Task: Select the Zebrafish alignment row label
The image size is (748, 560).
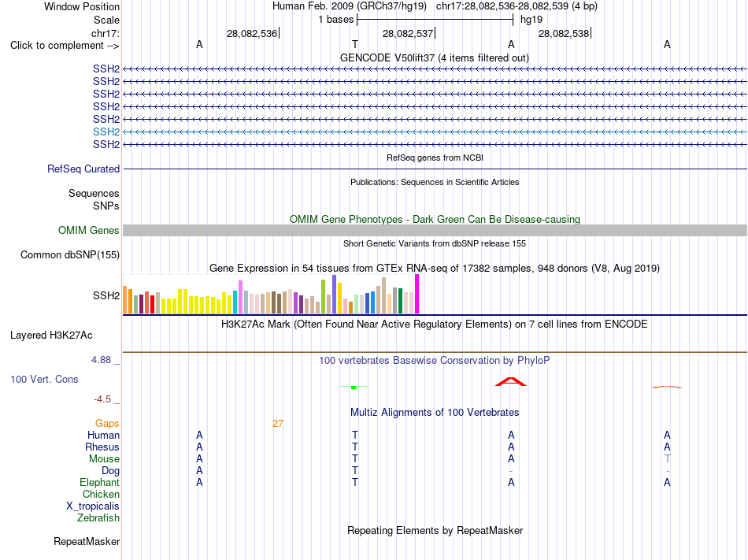Action: (x=98, y=517)
